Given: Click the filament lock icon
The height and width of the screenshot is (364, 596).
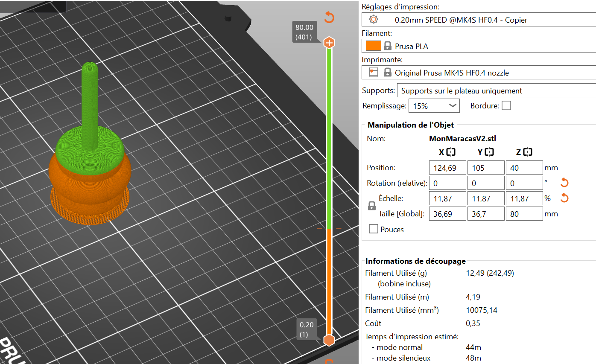Looking at the screenshot, I should click(x=388, y=46).
